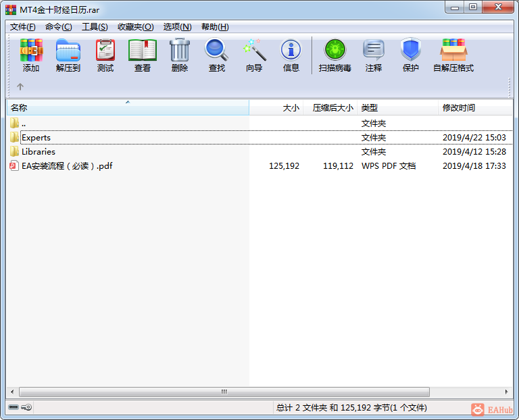Go up one level with arrow
519x420 pixels.
pos(20,86)
